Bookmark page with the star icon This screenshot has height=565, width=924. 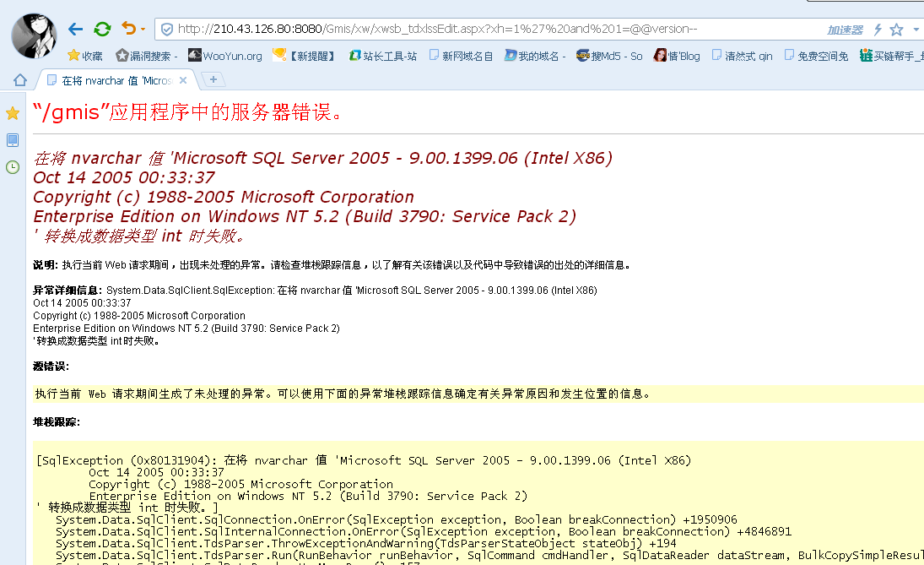click(x=896, y=30)
